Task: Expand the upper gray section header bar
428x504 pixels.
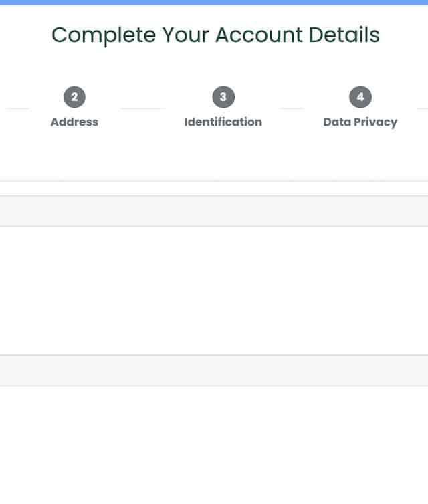Action: coord(214,211)
